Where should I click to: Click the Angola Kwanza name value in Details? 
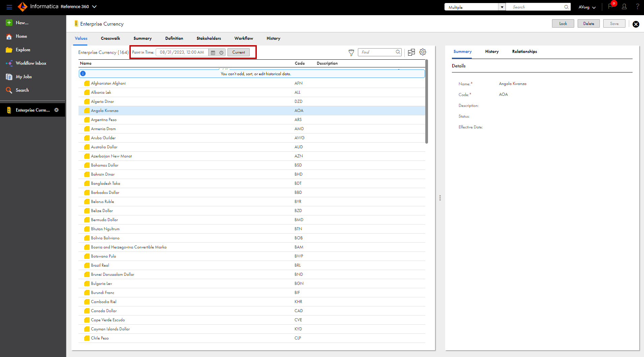click(513, 84)
